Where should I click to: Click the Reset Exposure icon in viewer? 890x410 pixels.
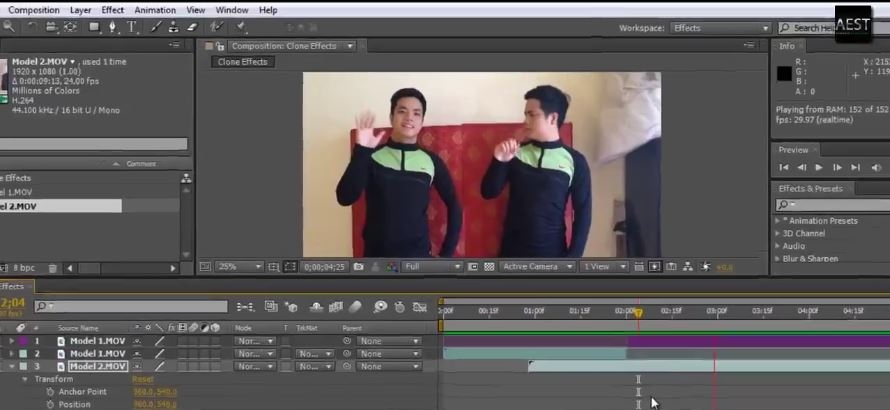(705, 266)
